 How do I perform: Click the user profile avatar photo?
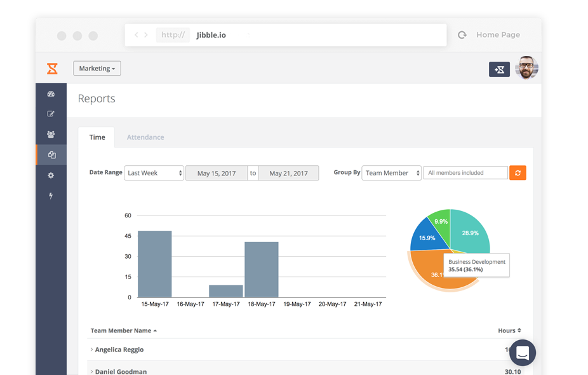[x=526, y=68]
